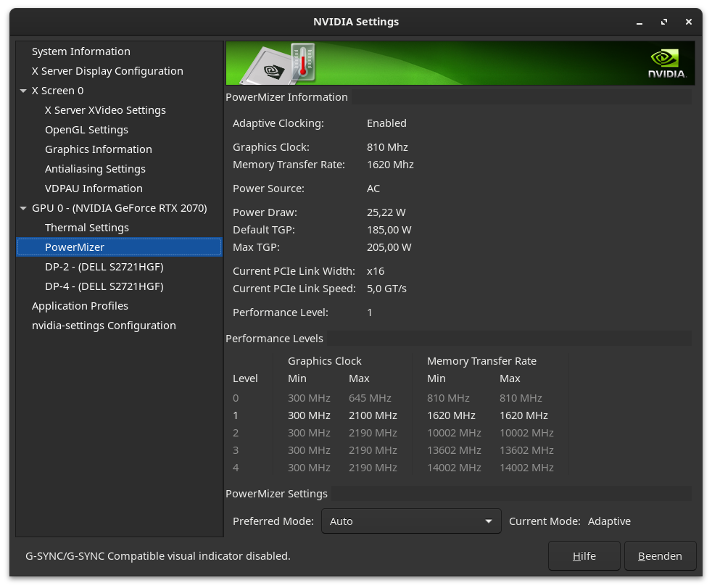Open System Information page

pyautogui.click(x=80, y=51)
